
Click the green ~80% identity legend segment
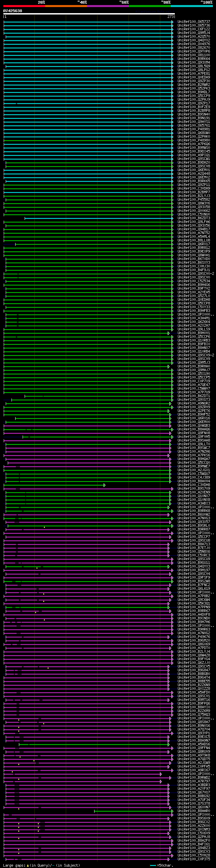click(x=150, y=6)
